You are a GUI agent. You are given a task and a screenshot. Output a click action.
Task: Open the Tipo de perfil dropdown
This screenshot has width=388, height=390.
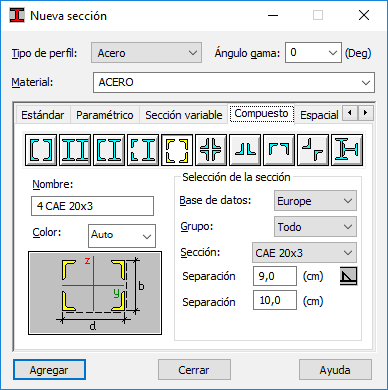pyautogui.click(x=146, y=53)
